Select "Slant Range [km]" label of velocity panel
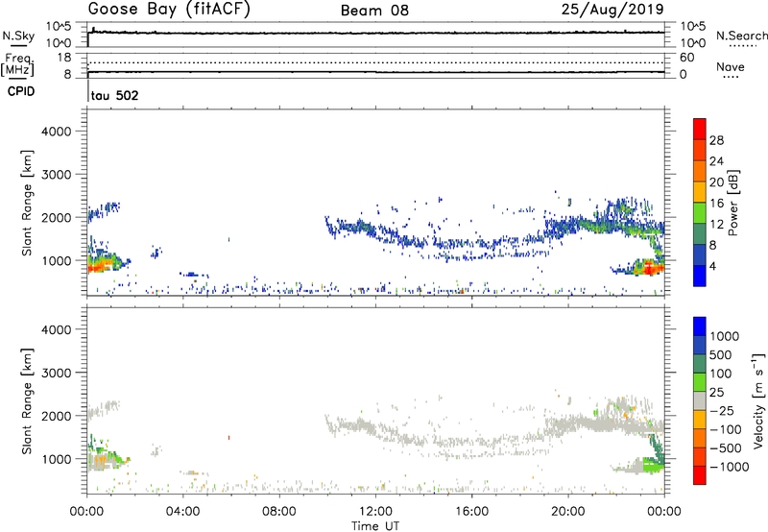The width and height of the screenshot is (768, 532). click(x=27, y=401)
